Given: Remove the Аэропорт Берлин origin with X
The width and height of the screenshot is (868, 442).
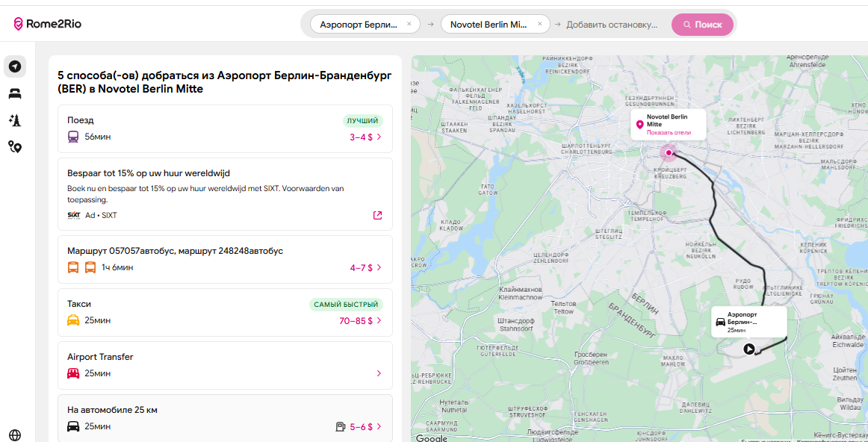Looking at the screenshot, I should pyautogui.click(x=409, y=25).
